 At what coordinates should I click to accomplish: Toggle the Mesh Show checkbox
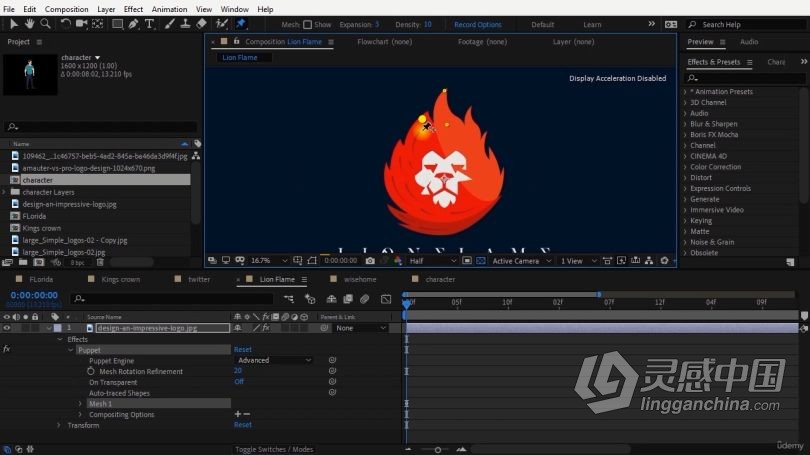[x=307, y=24]
